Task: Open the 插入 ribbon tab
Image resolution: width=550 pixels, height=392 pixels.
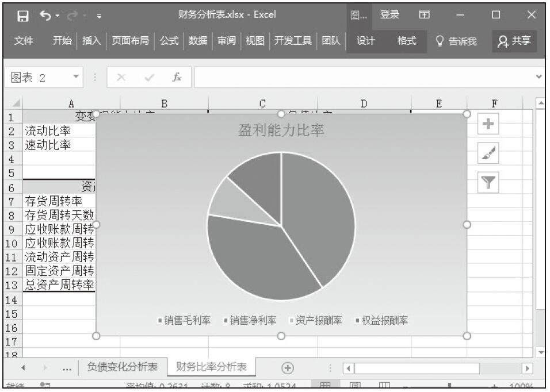Action: click(91, 41)
